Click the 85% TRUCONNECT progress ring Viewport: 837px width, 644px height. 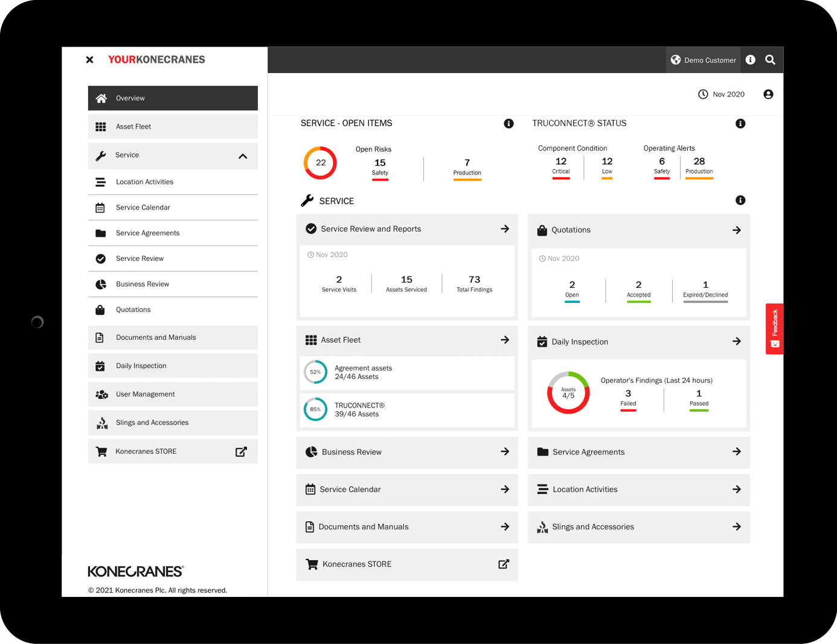click(315, 409)
